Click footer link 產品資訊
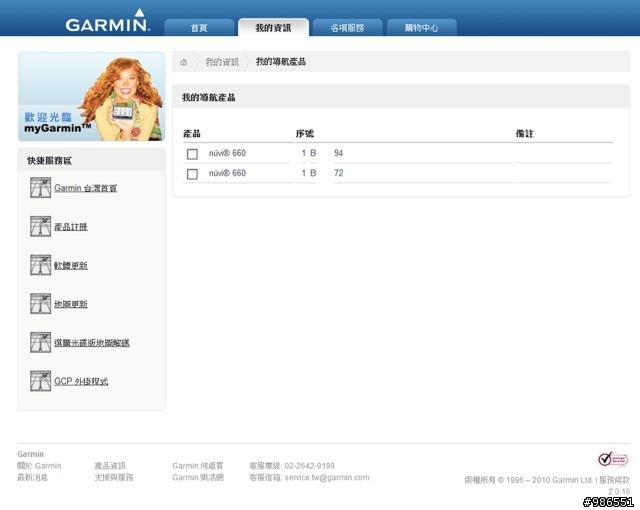The image size is (640, 510). coord(110,466)
